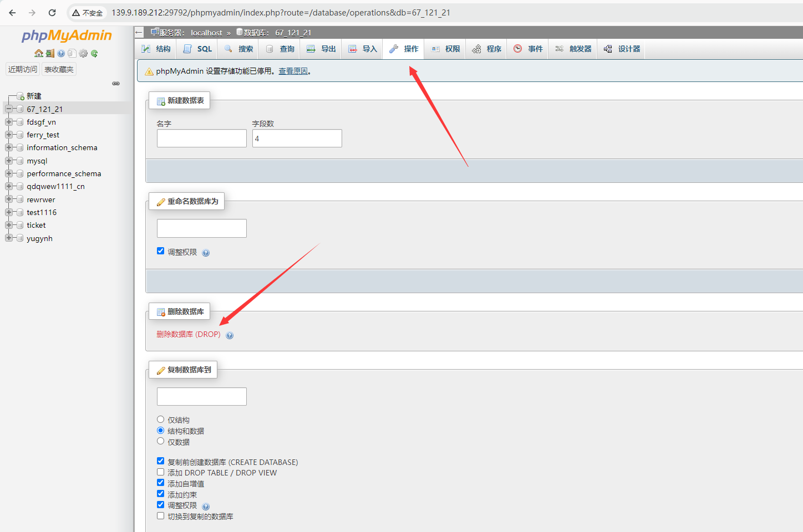Click database icon next to ticket
The height and width of the screenshot is (532, 803).
click(20, 225)
